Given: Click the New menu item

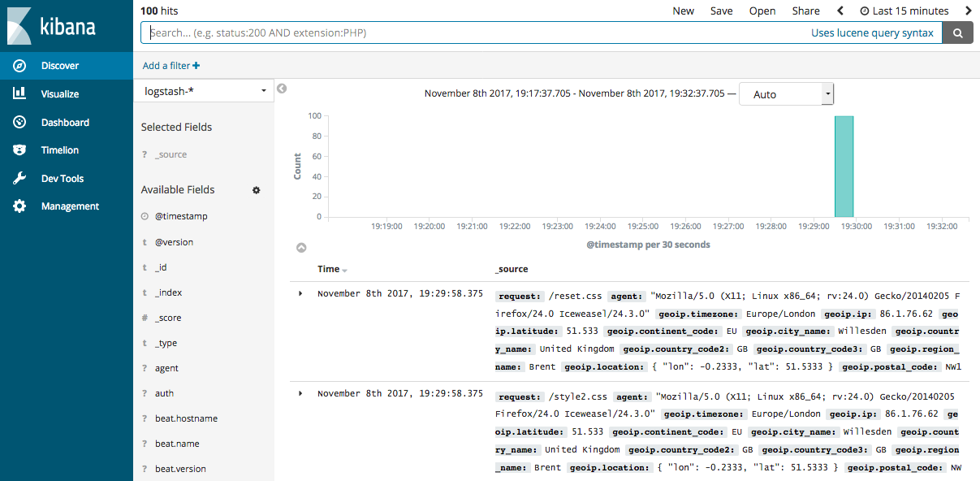Looking at the screenshot, I should [x=683, y=11].
